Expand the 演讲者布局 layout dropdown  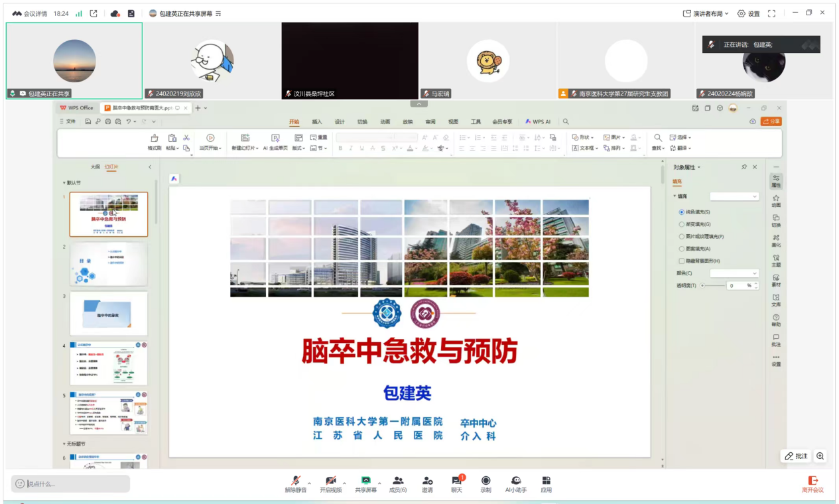706,13
